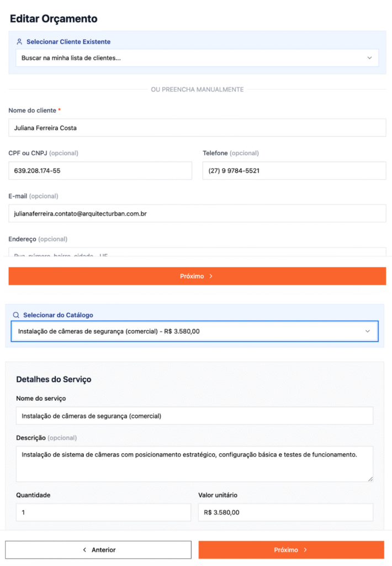The width and height of the screenshot is (392, 566).
Task: Click the Nome do cliente input field
Action: coord(197,128)
